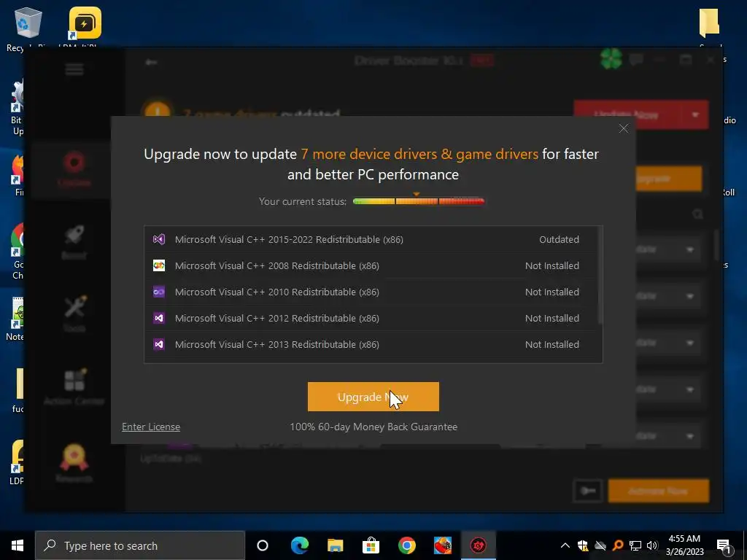Click the Visual C++ 2015-2022 icon
Image resolution: width=747 pixels, height=560 pixels.
tap(158, 239)
